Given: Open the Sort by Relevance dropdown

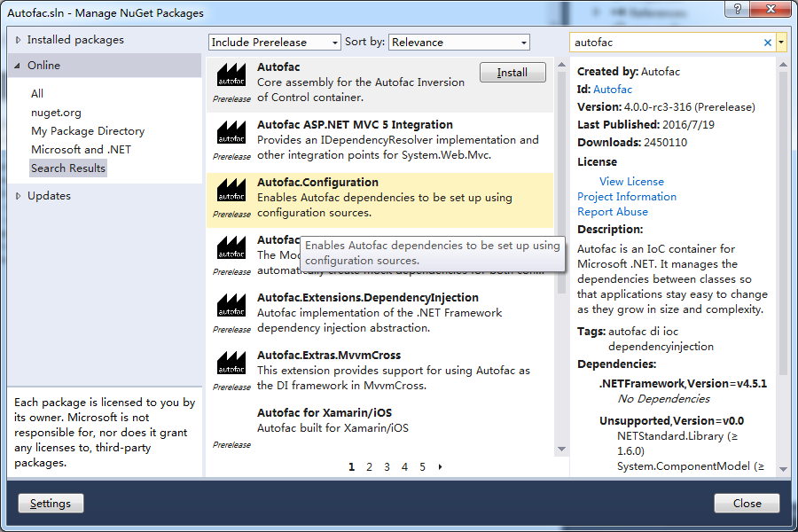Looking at the screenshot, I should pyautogui.click(x=459, y=43).
